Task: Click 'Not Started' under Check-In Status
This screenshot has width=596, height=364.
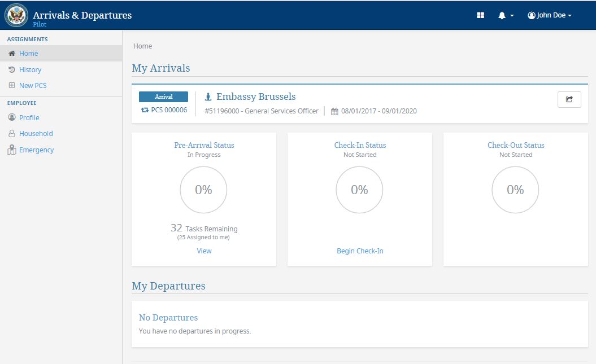Action: [x=360, y=155]
